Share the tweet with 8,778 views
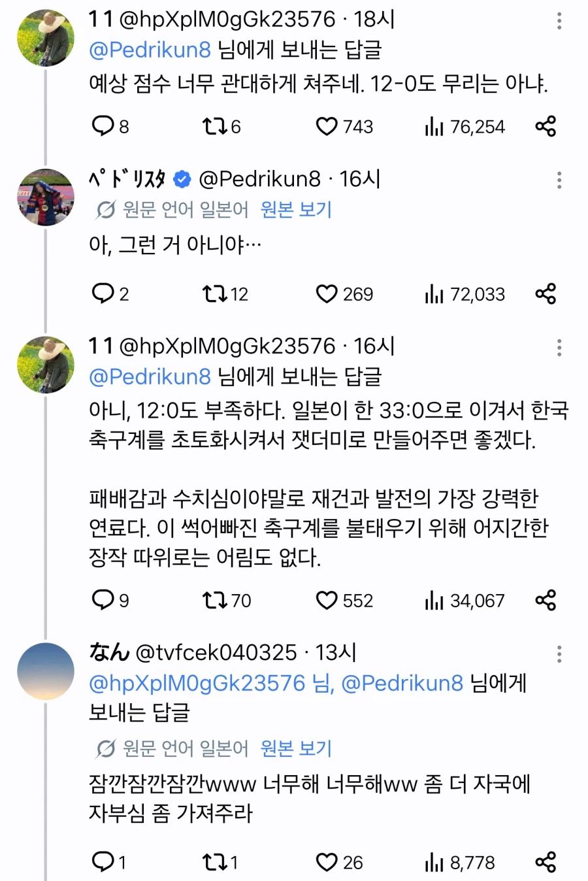The image size is (588, 881). pos(546,862)
